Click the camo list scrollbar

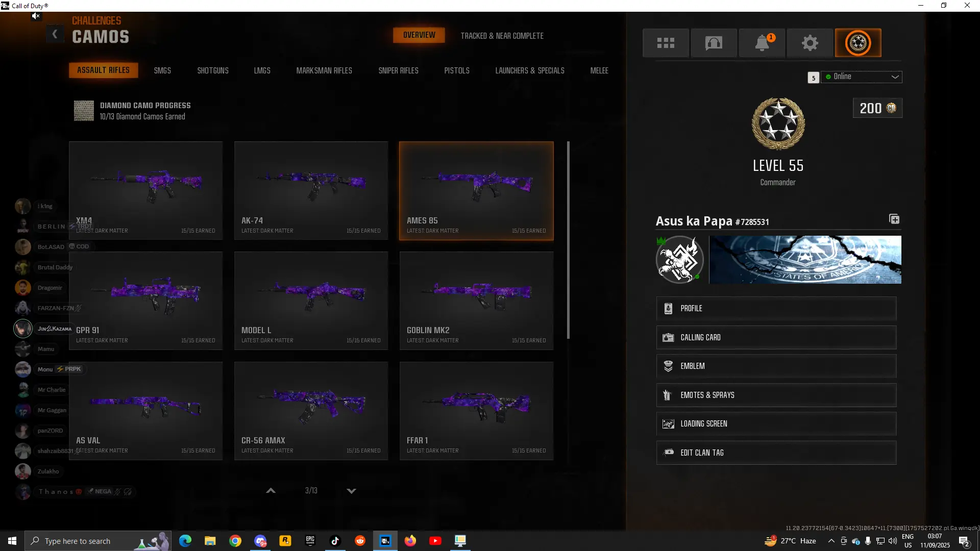(568, 240)
